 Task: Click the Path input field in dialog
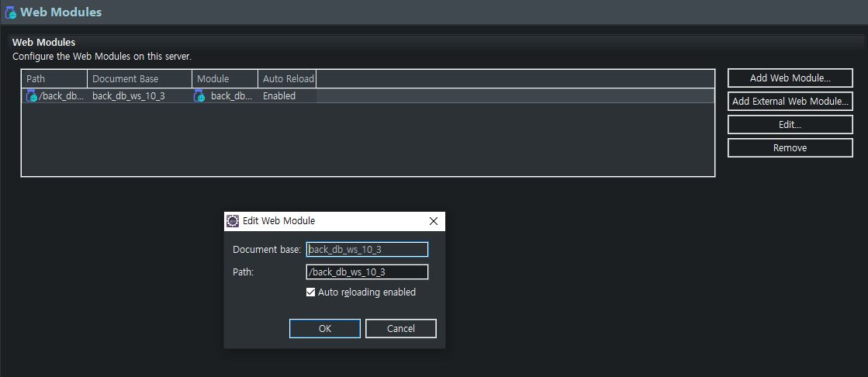click(367, 272)
